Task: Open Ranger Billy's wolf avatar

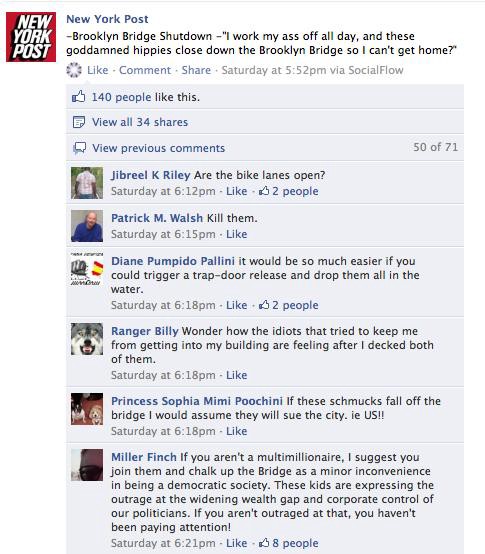Action: tap(87, 339)
